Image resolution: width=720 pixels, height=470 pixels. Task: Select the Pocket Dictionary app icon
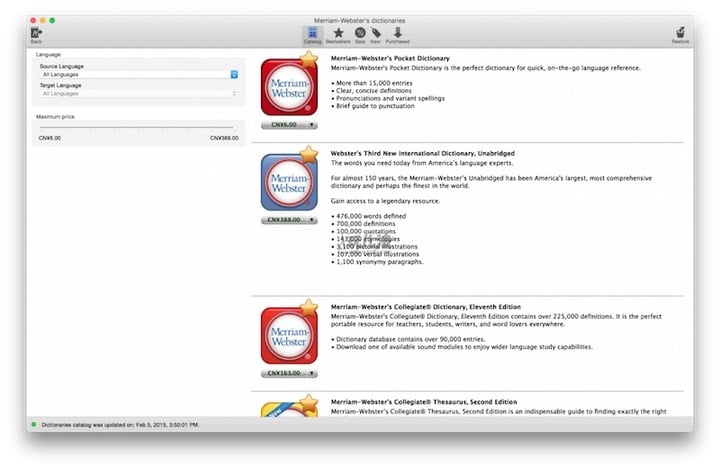click(289, 87)
